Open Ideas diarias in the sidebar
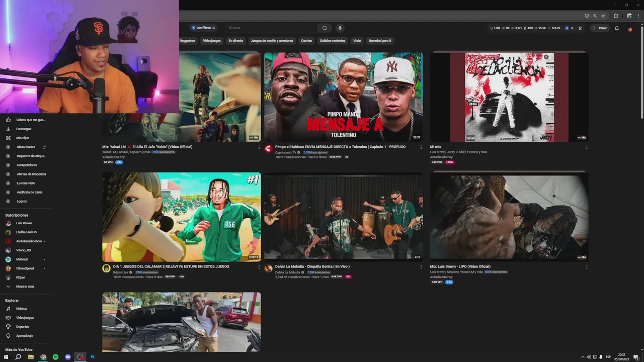Screen dimensions: 644x362 26,147
